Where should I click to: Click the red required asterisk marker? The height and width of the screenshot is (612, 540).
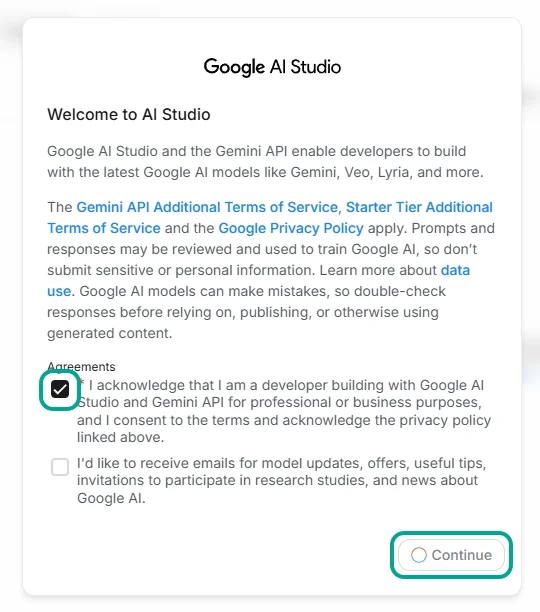click(x=82, y=382)
